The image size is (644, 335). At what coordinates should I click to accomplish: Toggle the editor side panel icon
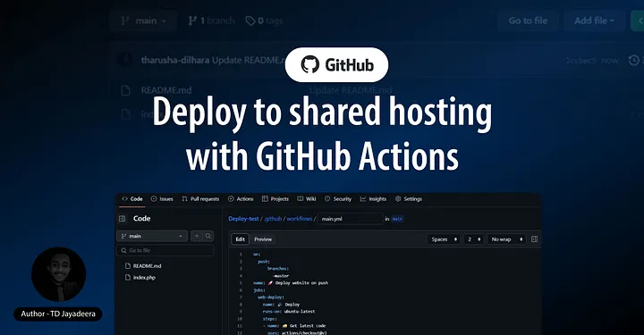[x=534, y=239]
